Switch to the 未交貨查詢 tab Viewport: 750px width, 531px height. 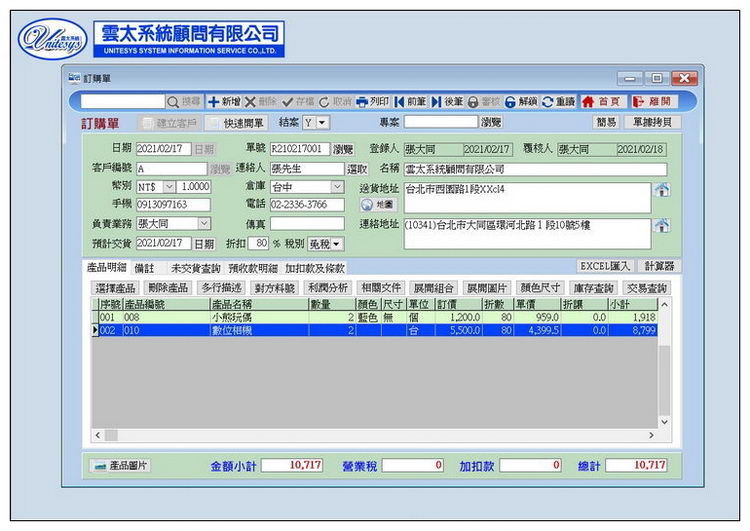click(x=195, y=268)
